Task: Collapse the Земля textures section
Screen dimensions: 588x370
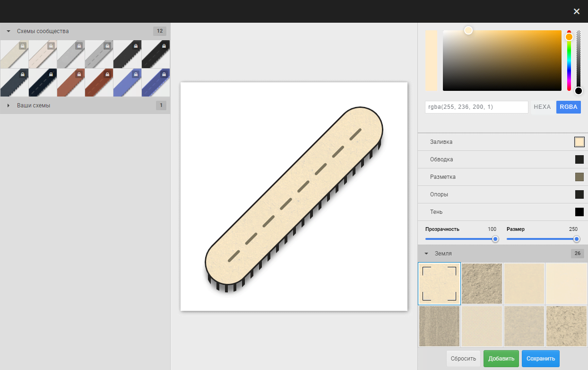Action: coord(426,254)
